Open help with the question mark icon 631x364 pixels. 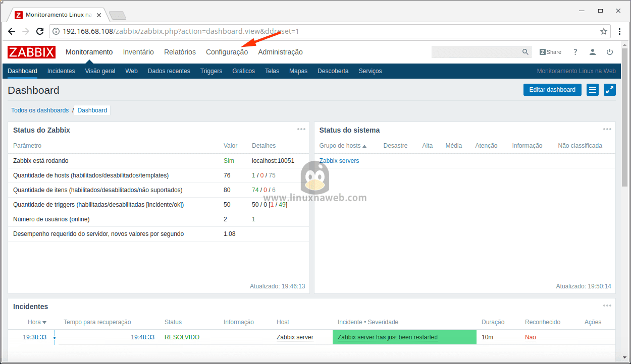tap(575, 52)
